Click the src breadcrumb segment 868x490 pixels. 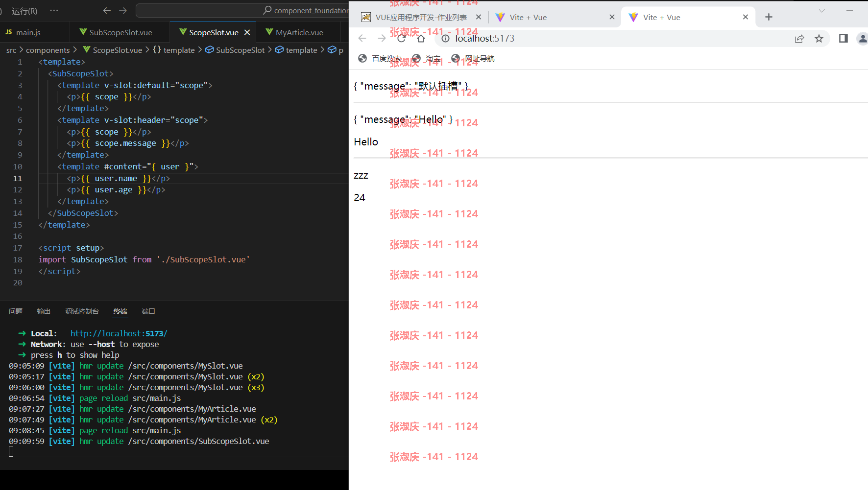tap(11, 50)
